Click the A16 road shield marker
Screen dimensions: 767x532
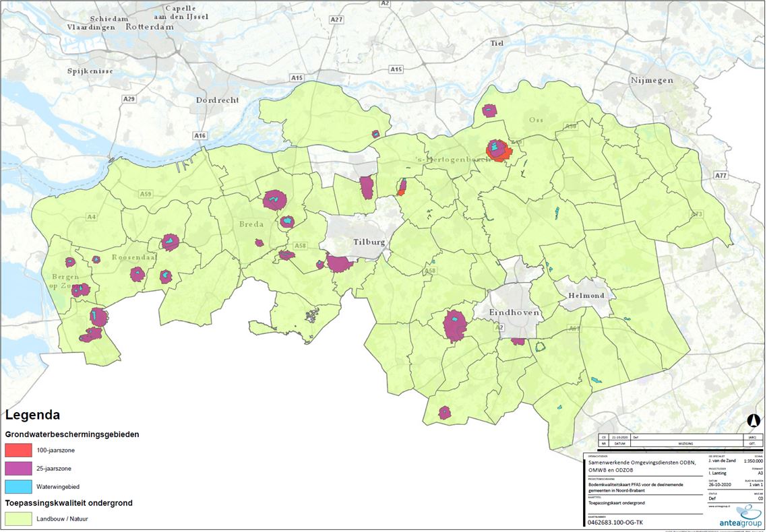(x=200, y=136)
